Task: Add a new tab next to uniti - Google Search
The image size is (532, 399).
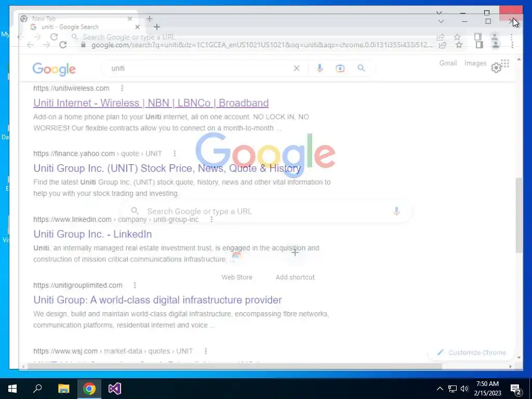Action: point(157,27)
